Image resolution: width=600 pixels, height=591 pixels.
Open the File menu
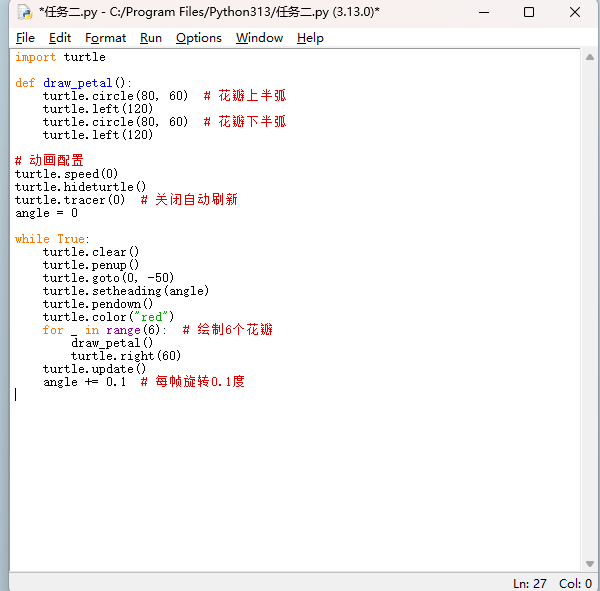[x=25, y=38]
